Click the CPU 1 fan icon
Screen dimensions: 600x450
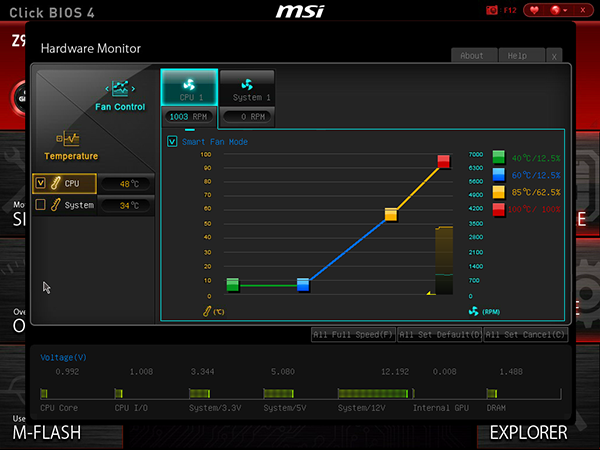(189, 84)
